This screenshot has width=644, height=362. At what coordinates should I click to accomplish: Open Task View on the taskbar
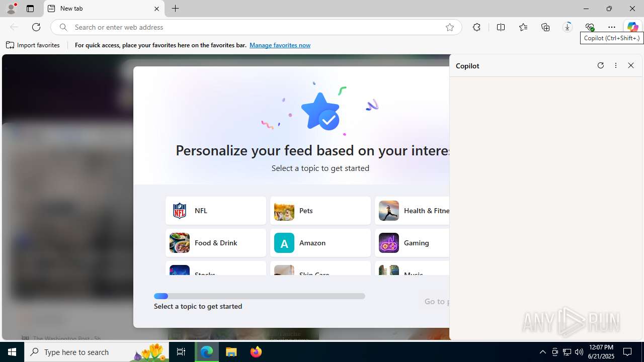[x=181, y=352]
